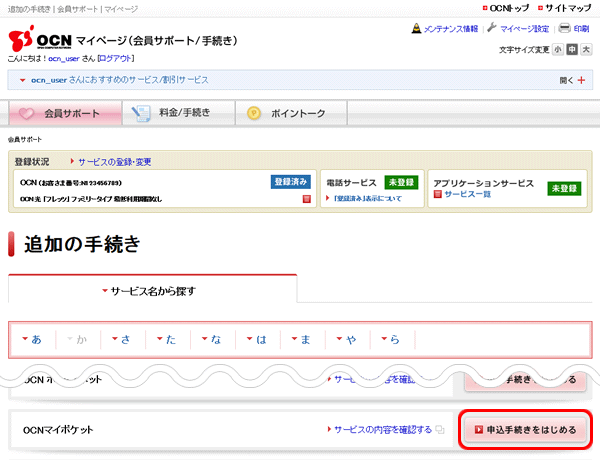The height and width of the screenshot is (460, 600).
Task: Expand the ら kana index
Action: point(391,339)
